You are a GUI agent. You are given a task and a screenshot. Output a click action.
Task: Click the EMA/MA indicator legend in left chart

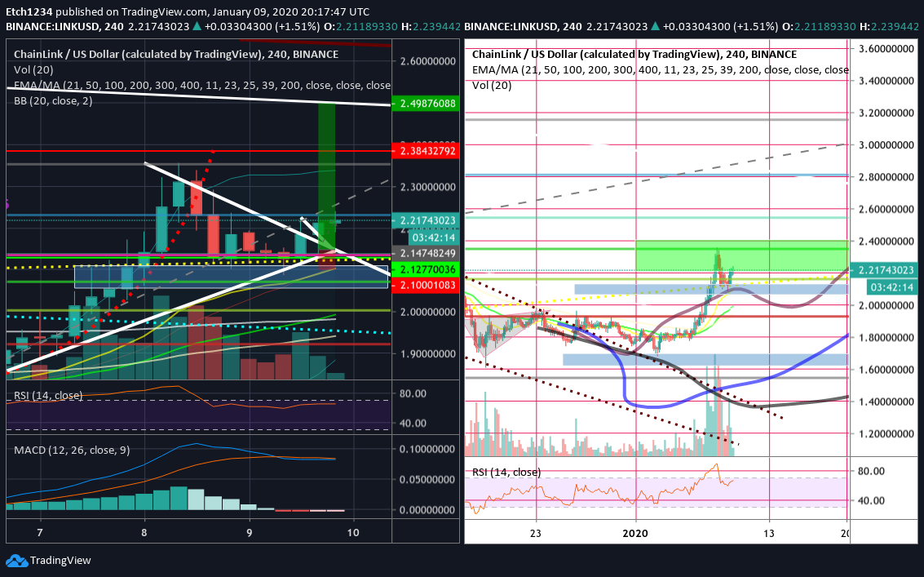click(x=202, y=85)
